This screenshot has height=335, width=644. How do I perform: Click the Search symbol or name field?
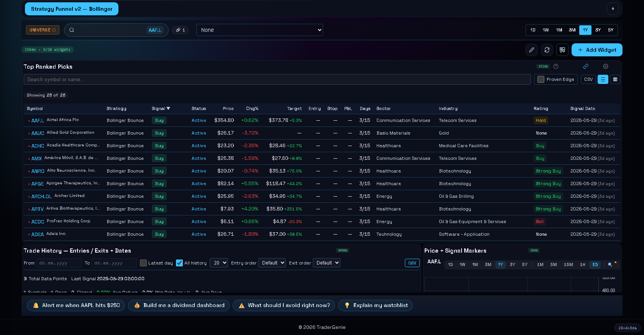(277, 79)
